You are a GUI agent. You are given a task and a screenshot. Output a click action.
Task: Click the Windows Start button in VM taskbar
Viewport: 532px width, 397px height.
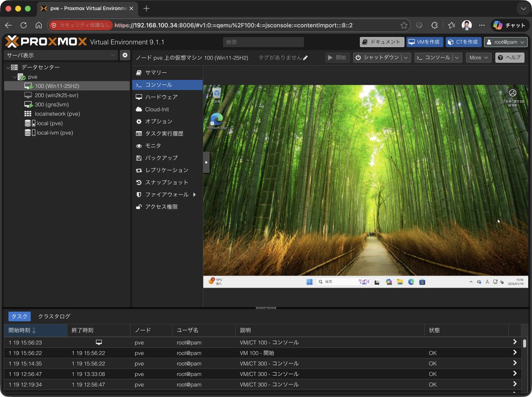(x=309, y=282)
